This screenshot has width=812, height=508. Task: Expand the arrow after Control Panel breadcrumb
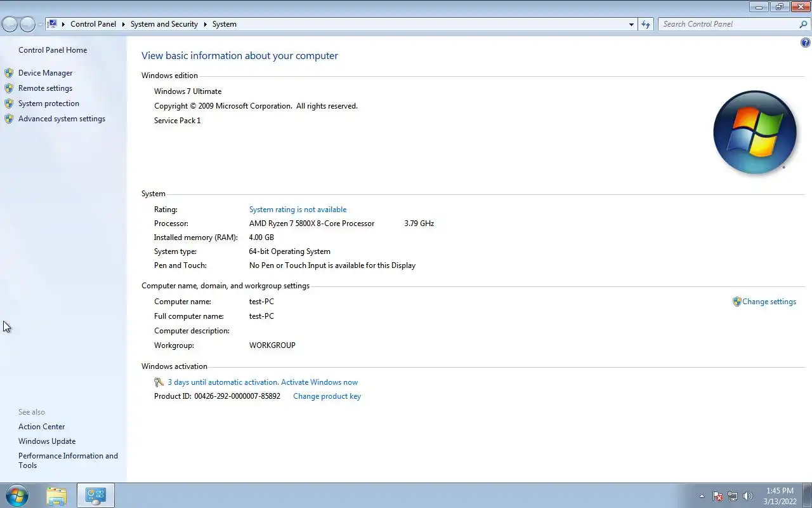(124, 24)
